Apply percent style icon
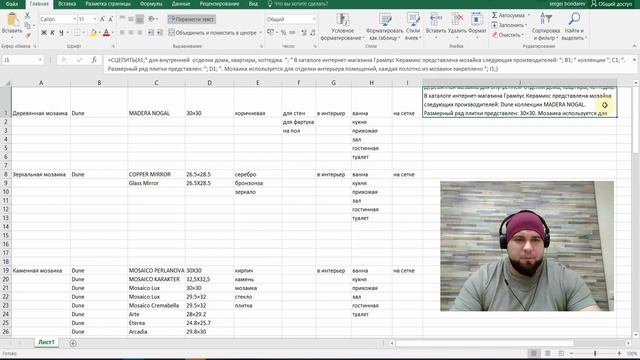The image size is (640, 360). click(283, 32)
